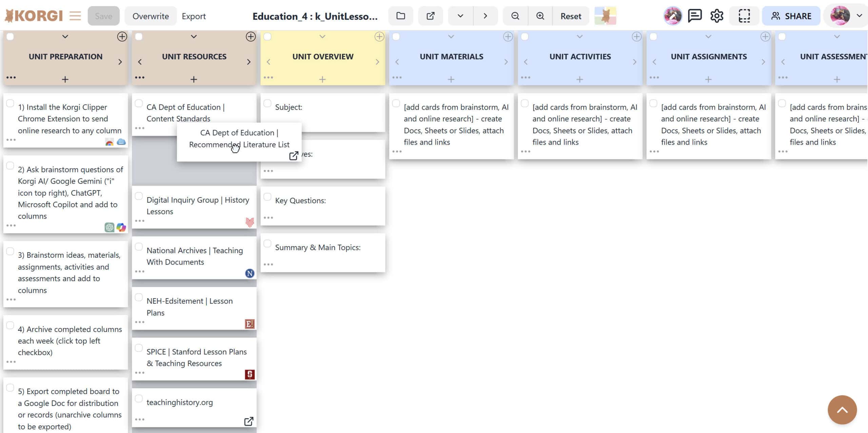Tick the Ask brainstorm questions card checkbox
Image resolution: width=868 pixels, height=433 pixels.
point(10,166)
